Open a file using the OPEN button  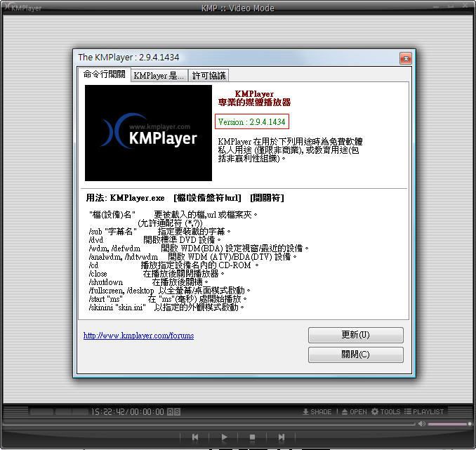(x=355, y=412)
